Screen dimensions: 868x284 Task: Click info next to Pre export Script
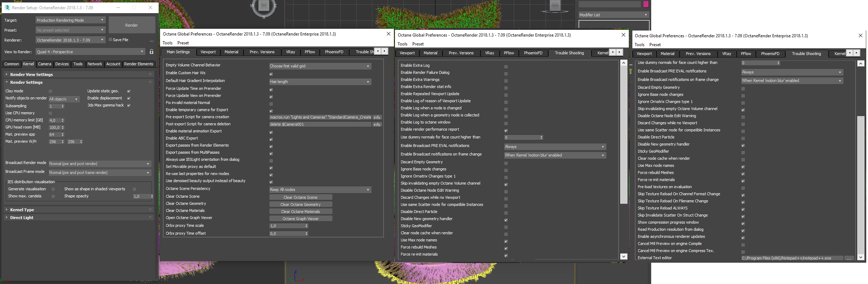377,118
